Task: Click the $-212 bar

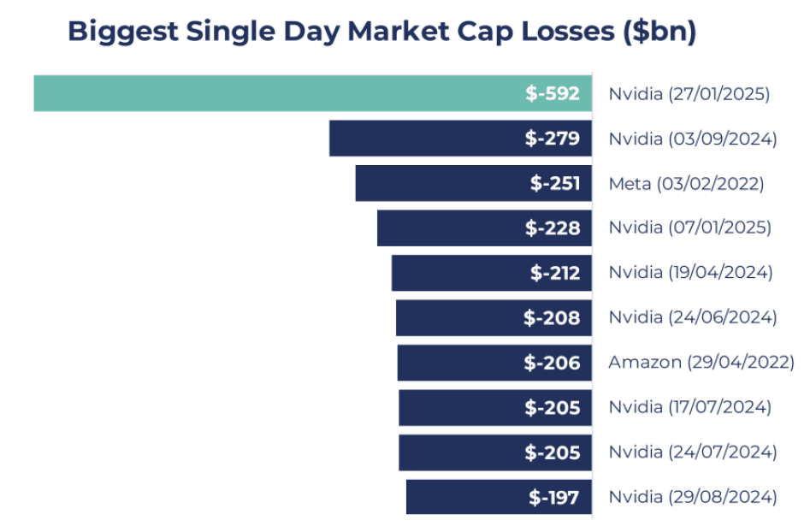Action: 491,273
